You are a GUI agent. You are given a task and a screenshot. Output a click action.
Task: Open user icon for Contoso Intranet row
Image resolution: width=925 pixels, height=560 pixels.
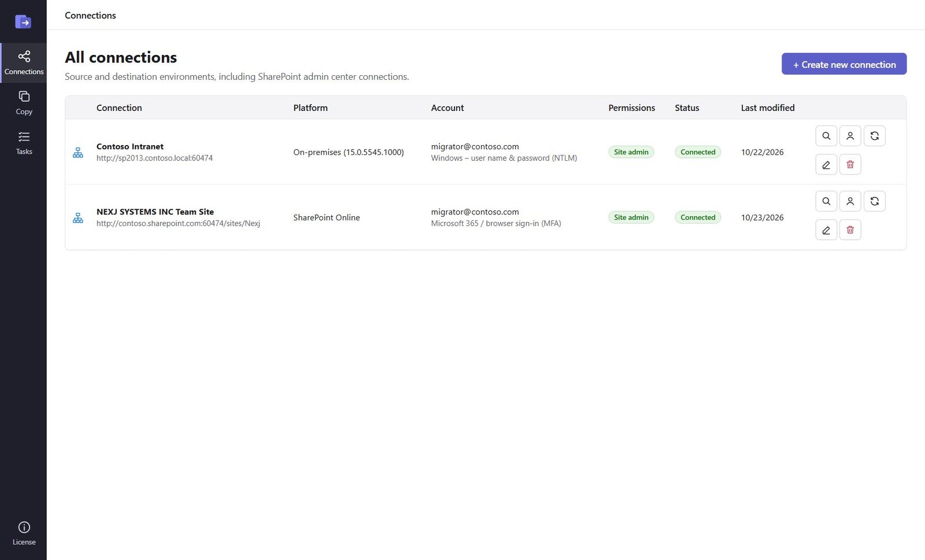(x=850, y=136)
